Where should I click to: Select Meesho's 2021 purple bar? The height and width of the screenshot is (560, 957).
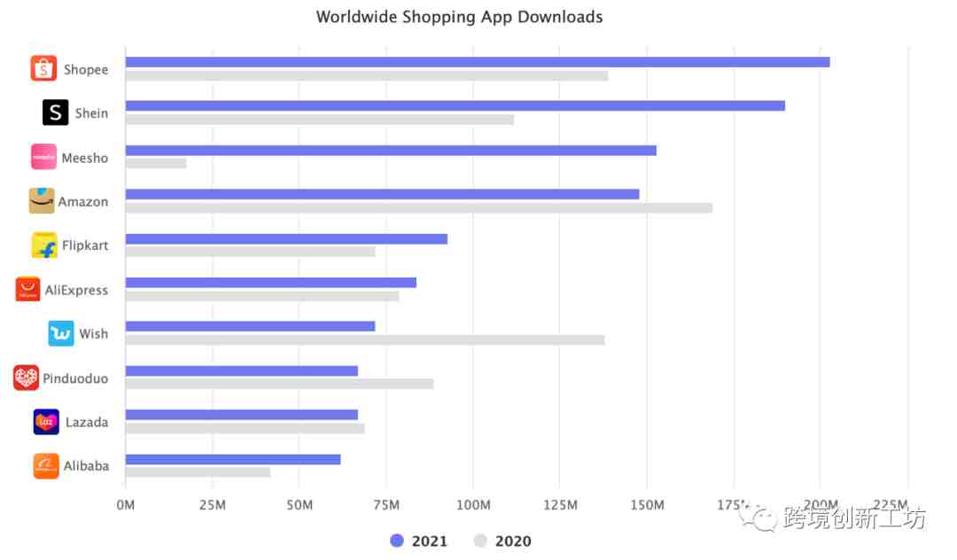[391, 150]
